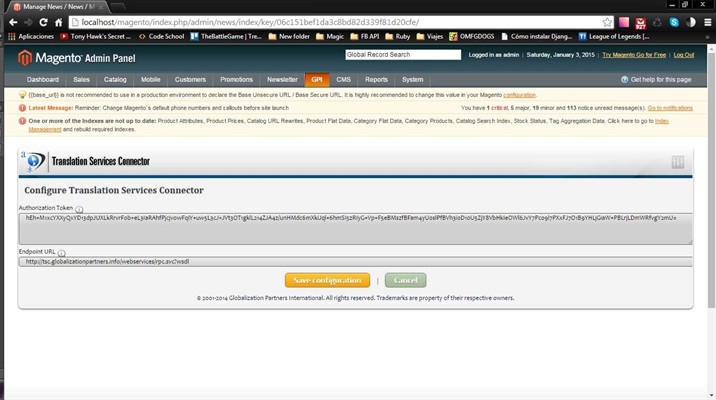Open the Cómo instalar Django bookmark

(x=536, y=36)
